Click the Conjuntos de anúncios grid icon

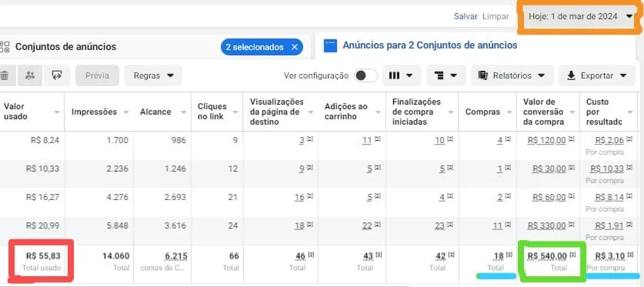coord(5,47)
